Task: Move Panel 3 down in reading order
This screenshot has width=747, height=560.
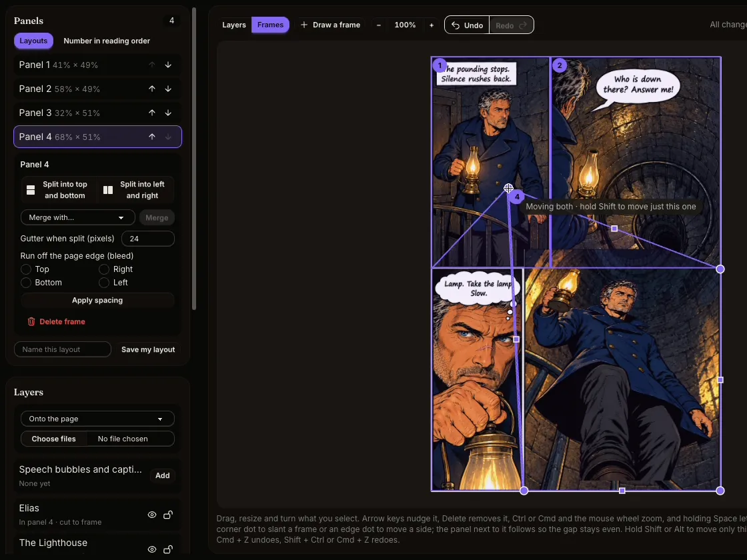Action: point(168,113)
